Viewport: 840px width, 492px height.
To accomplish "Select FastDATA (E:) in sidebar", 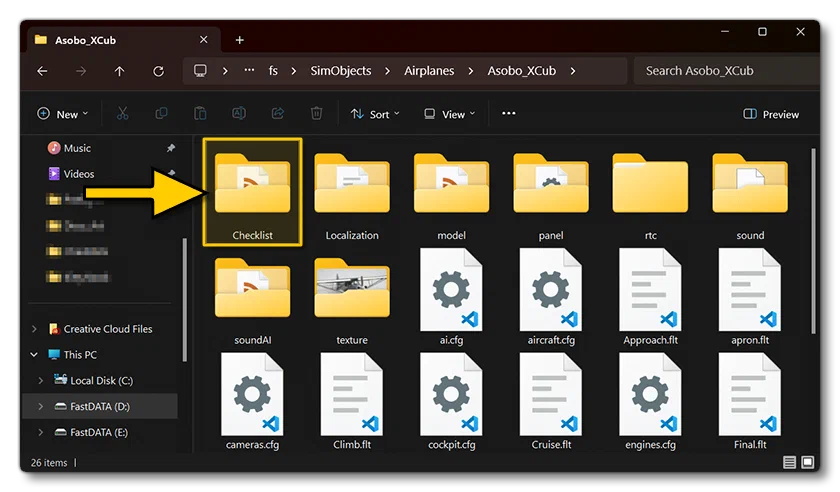I will coord(99,433).
